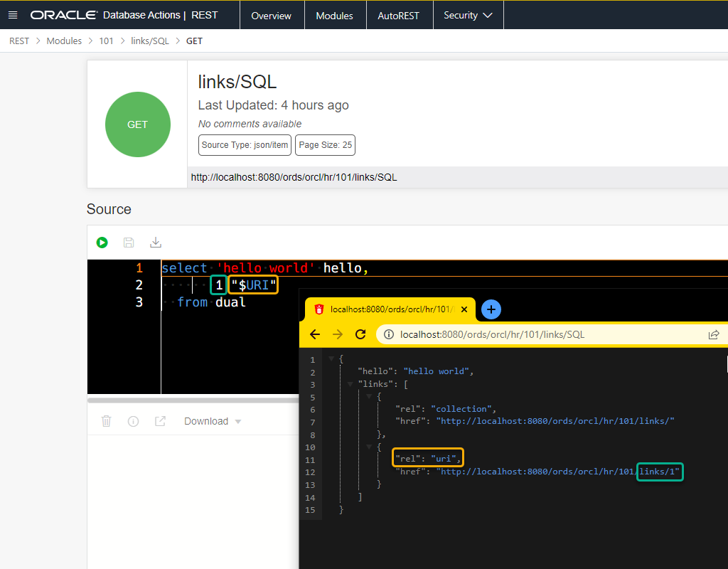Open results in new window icon
The width and height of the screenshot is (728, 569).
tap(160, 421)
